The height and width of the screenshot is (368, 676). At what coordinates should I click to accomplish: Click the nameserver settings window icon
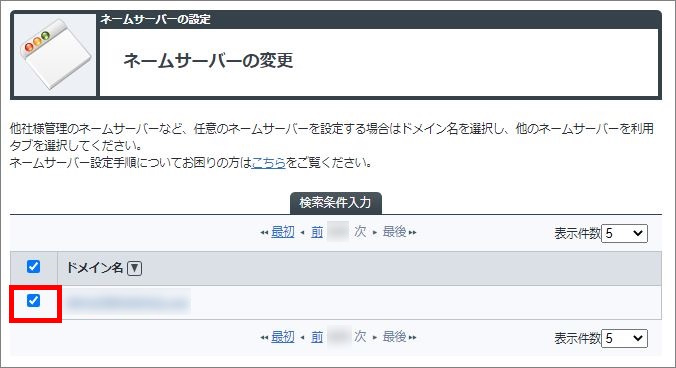point(55,54)
